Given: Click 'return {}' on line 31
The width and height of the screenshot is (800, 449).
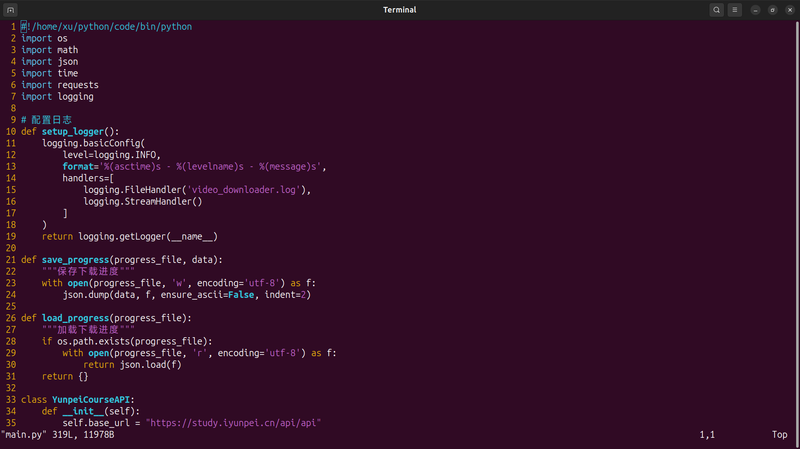Looking at the screenshot, I should tap(65, 377).
